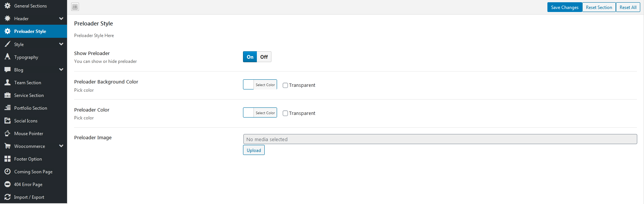Expand the Style menu arrow

[61, 44]
